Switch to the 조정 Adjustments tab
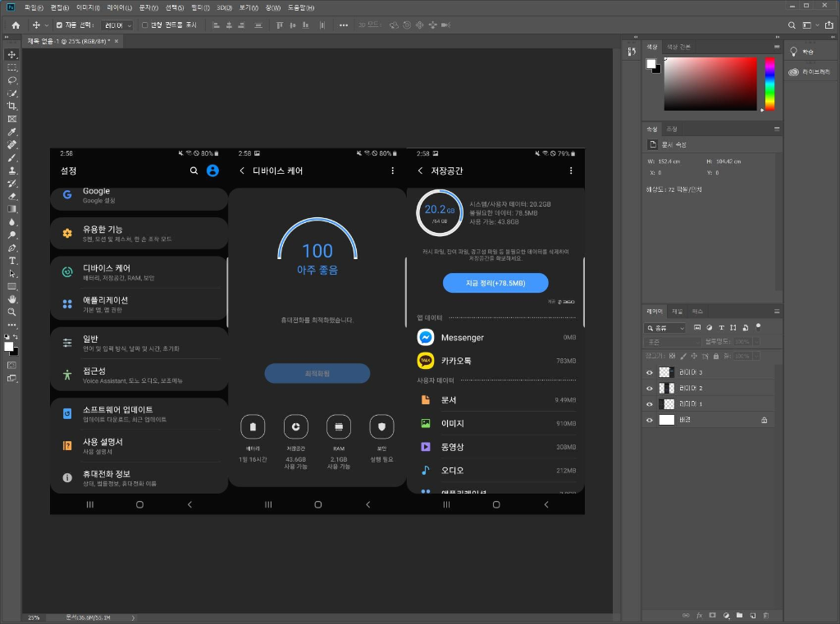Viewport: 840px width, 624px height. pos(671,129)
